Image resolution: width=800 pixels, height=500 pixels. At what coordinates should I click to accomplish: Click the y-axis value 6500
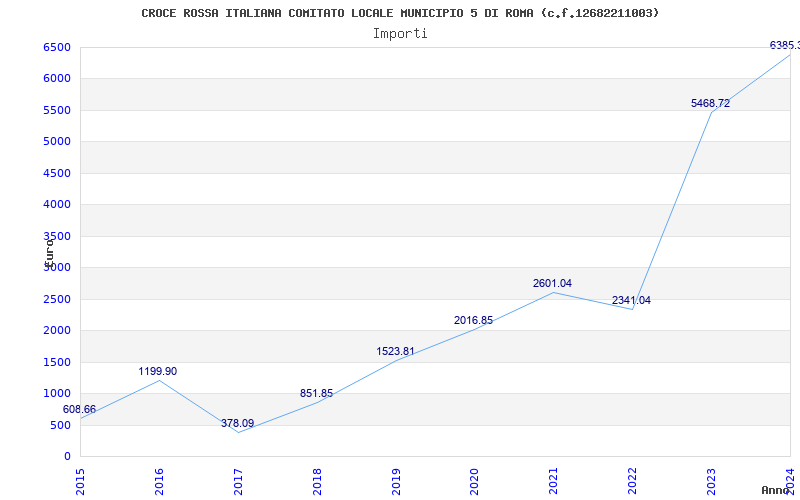click(57, 47)
